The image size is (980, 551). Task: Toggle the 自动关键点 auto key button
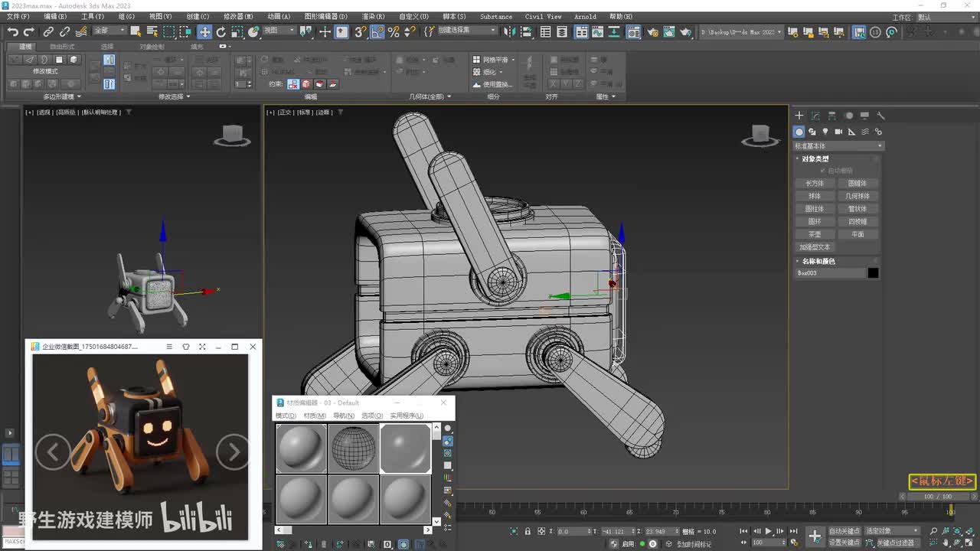[844, 530]
